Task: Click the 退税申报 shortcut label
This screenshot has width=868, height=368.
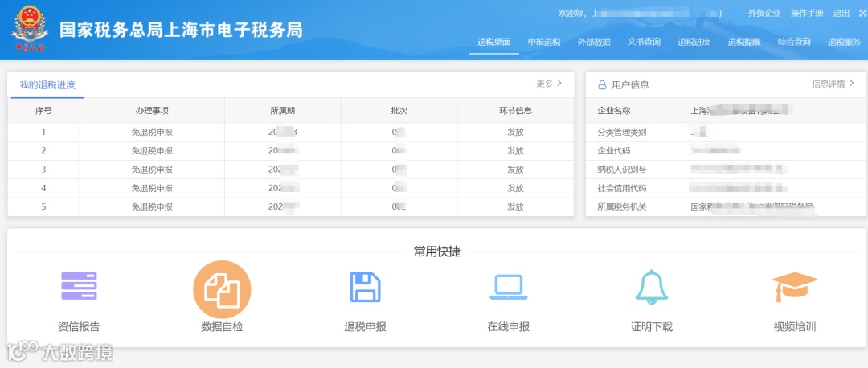Action: pos(366,326)
